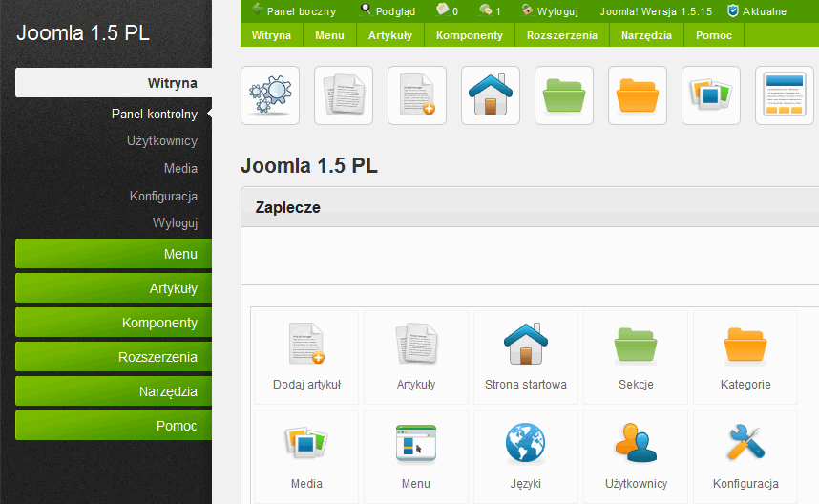Open the Pomoc top menu
819x504 pixels.
coord(714,35)
